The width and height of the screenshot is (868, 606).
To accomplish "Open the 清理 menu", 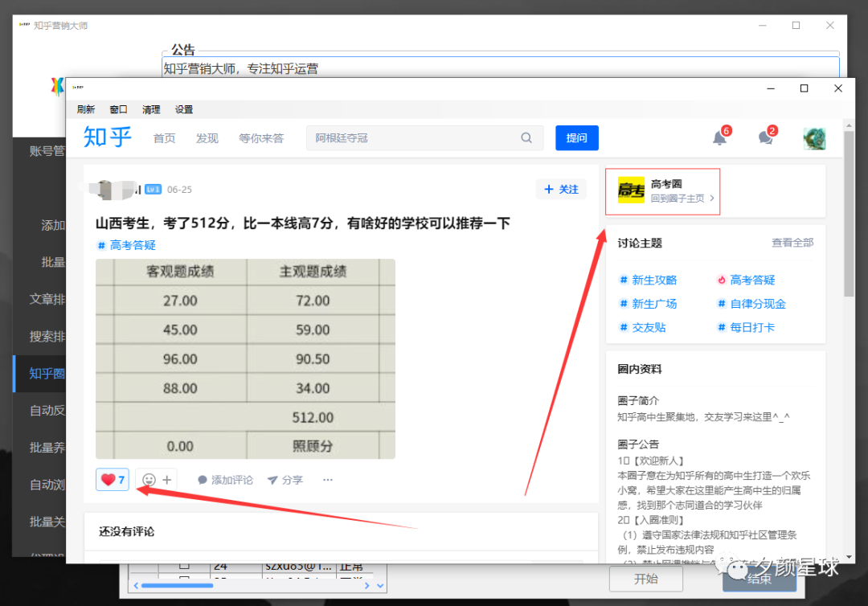I will [151, 109].
